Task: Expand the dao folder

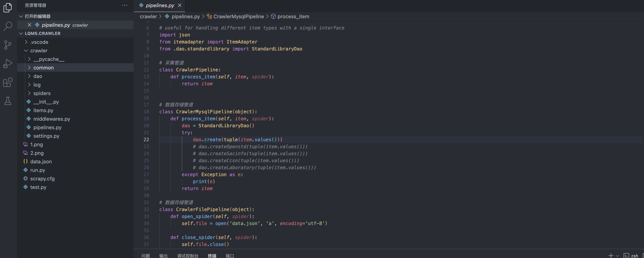Action: pyautogui.click(x=29, y=76)
